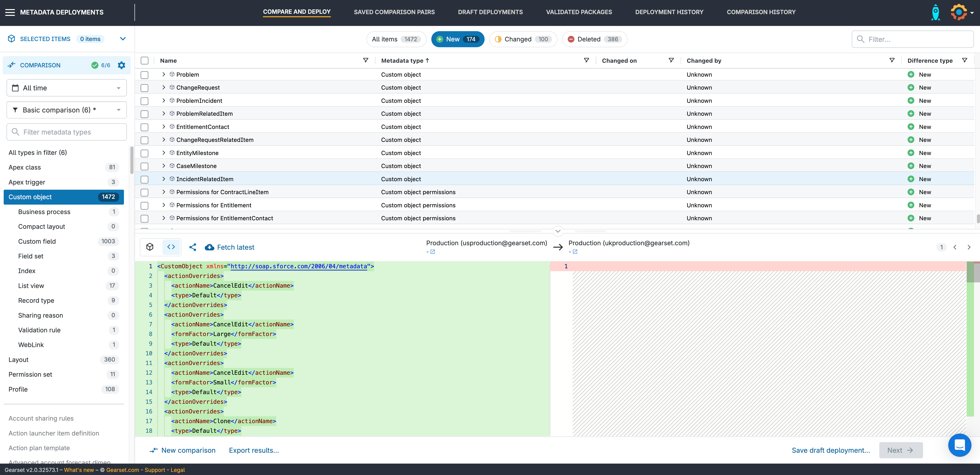Screen dimensions: 980x475
Task: Show the Changed items filter tab
Action: point(523,39)
